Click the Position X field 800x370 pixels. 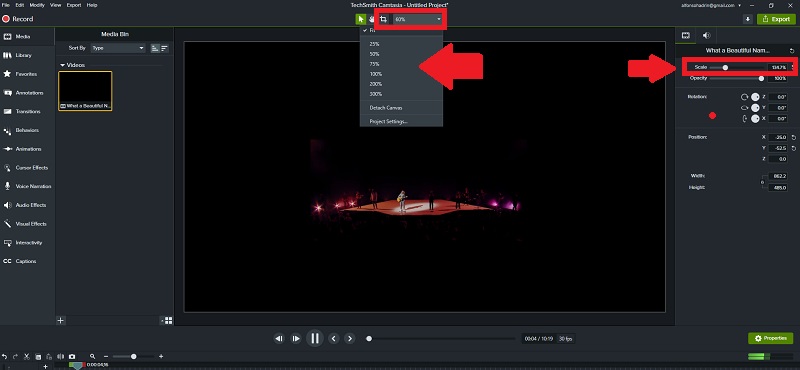(779, 137)
